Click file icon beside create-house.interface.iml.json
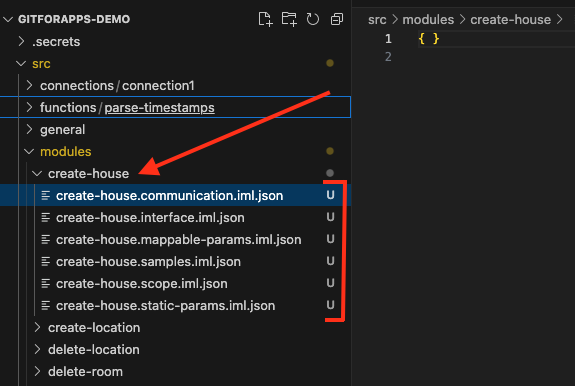Screen dimensions: 575x386 pyautogui.click(x=45, y=218)
